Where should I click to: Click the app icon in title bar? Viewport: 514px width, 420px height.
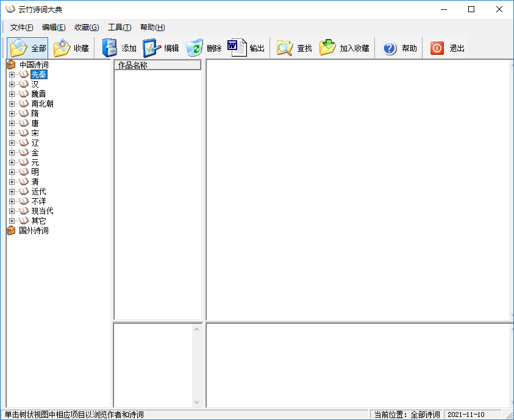click(x=10, y=9)
